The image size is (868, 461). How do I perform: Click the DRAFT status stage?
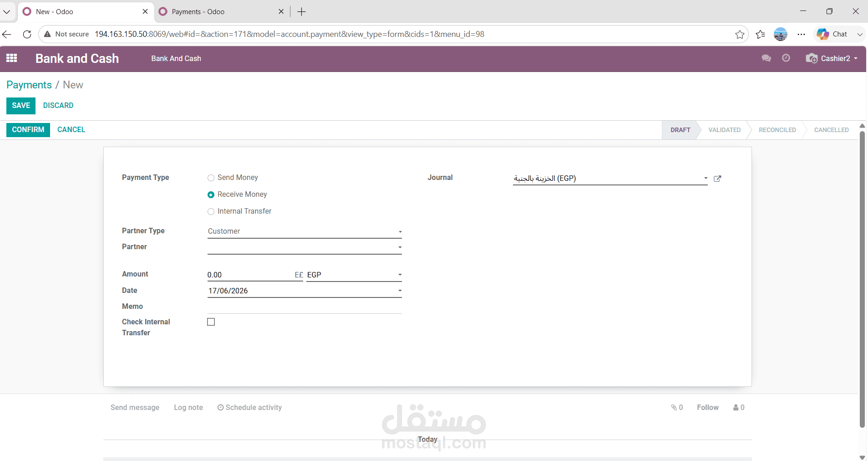680,130
